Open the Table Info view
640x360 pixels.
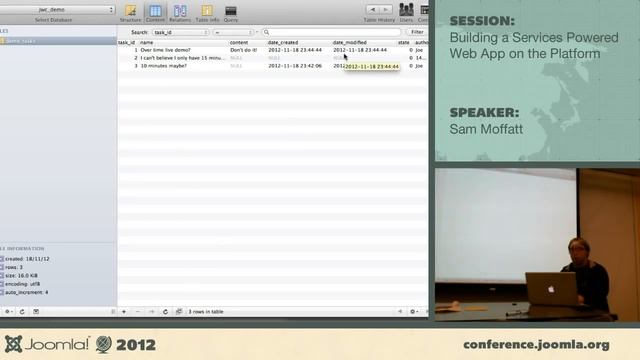coord(207,13)
